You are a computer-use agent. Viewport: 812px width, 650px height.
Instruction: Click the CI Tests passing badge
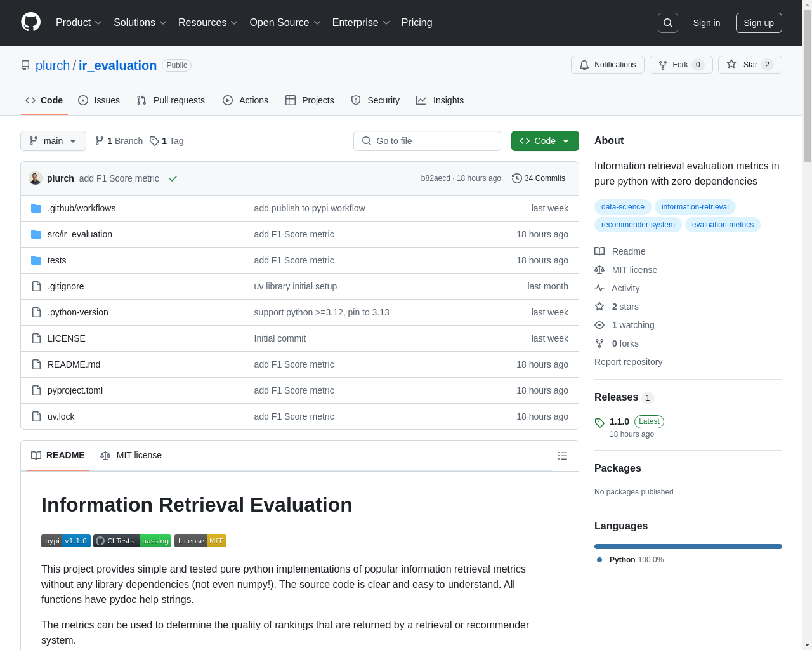click(x=132, y=541)
